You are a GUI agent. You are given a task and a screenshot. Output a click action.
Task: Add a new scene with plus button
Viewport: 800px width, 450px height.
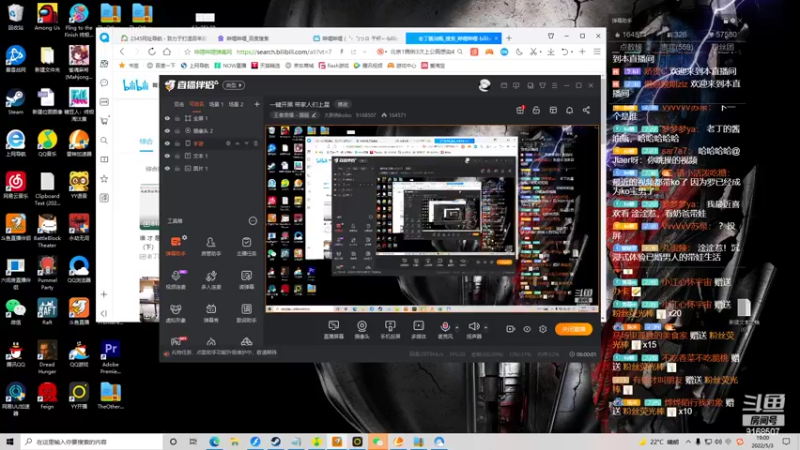(257, 104)
